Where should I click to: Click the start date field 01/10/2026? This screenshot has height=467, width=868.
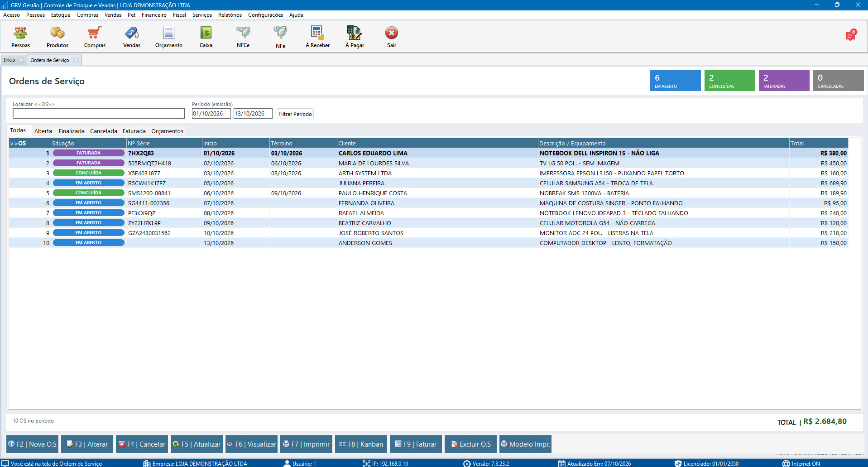click(211, 113)
